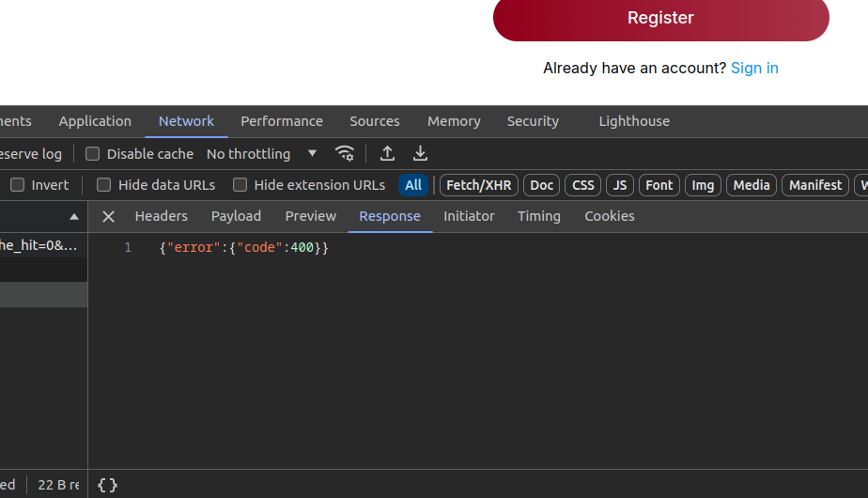
Task: Click the export HAR download icon
Action: point(420,153)
